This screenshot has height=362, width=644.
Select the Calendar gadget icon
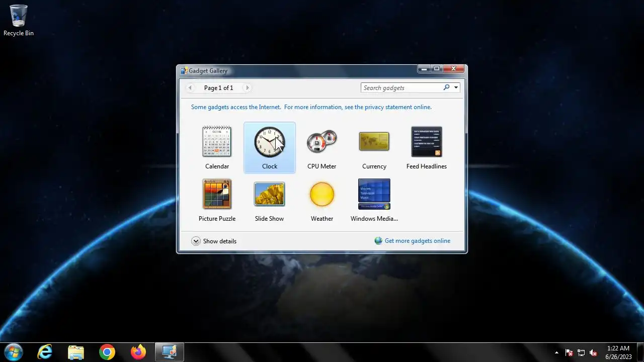217,142
